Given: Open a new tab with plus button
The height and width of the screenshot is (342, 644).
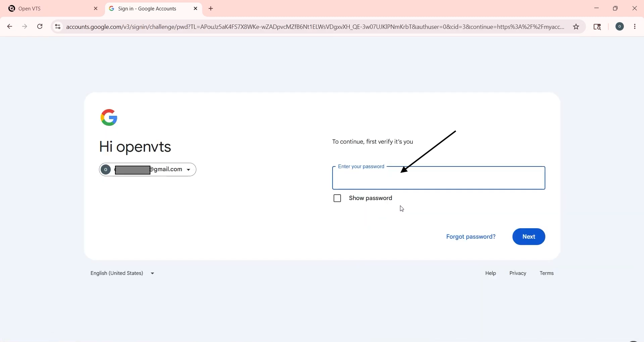Looking at the screenshot, I should [x=211, y=9].
